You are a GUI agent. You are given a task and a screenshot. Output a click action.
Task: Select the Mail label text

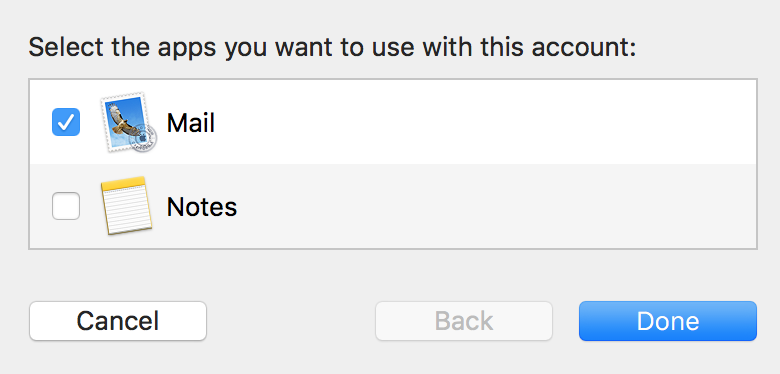191,122
